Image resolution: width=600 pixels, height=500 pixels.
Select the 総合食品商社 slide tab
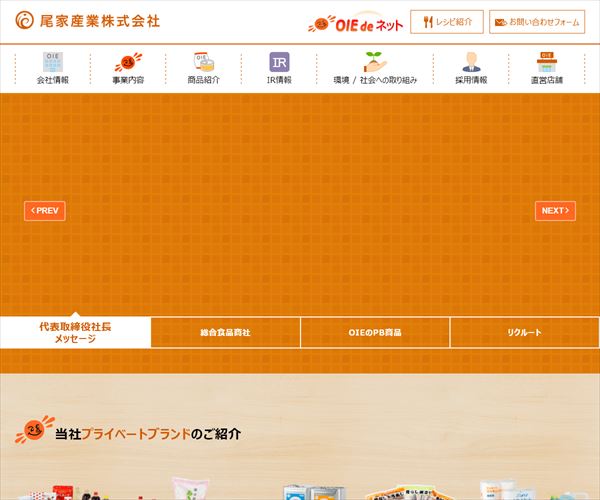coord(225,332)
